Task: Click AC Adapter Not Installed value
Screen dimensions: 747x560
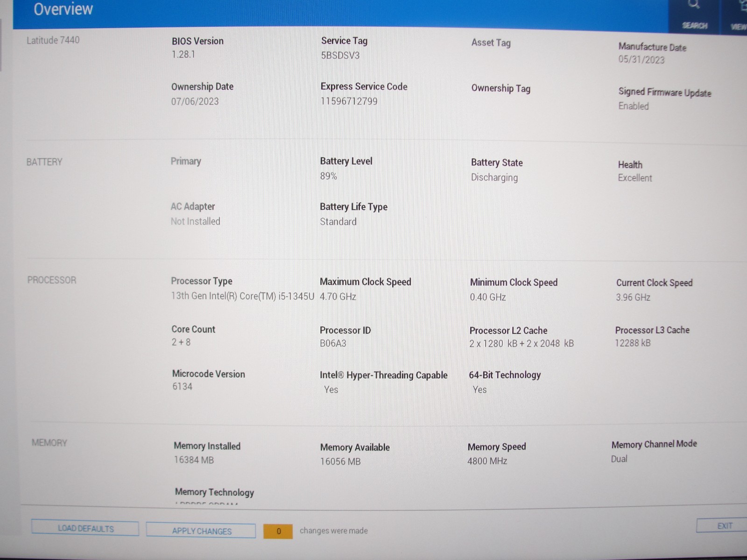Action: coord(195,221)
